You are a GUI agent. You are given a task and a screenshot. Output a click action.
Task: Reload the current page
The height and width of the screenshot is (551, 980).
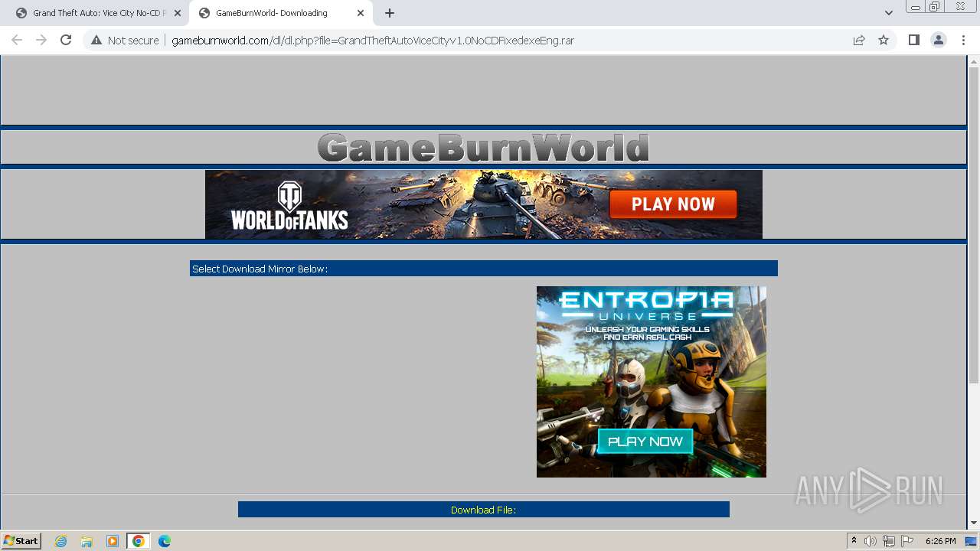pyautogui.click(x=66, y=40)
